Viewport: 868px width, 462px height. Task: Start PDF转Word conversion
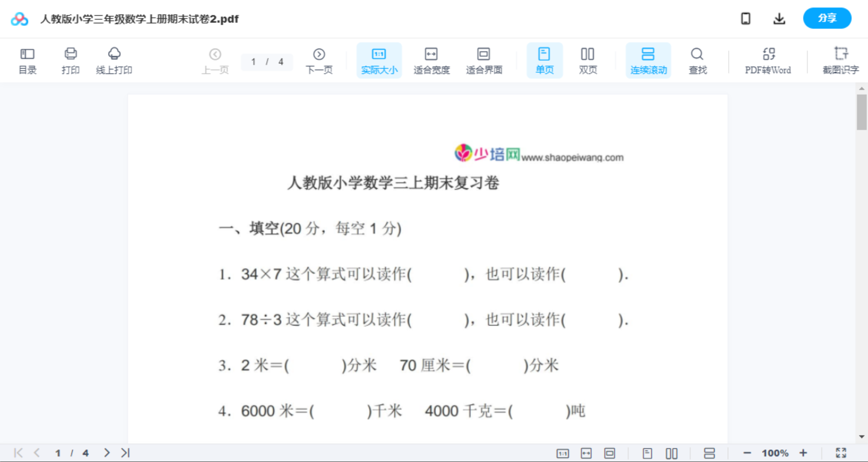click(768, 60)
